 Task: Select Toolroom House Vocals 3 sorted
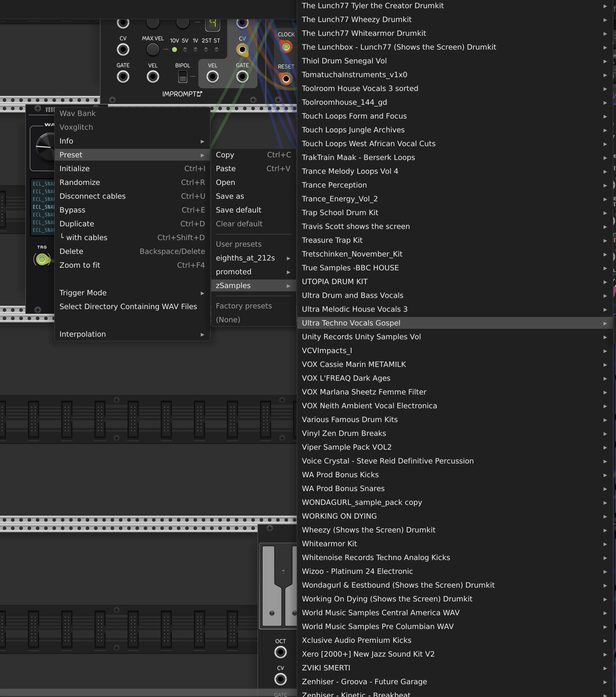[455, 89]
